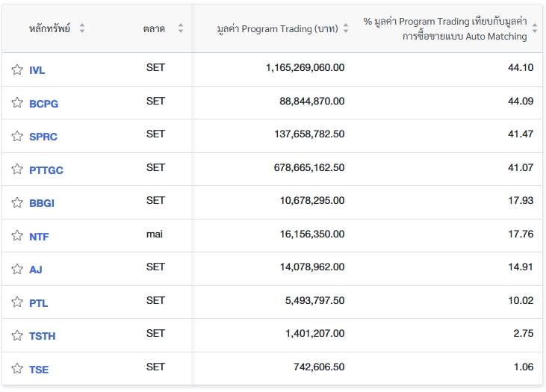This screenshot has width=546, height=392.
Task: Open the TSTH symbol link
Action: point(43,336)
